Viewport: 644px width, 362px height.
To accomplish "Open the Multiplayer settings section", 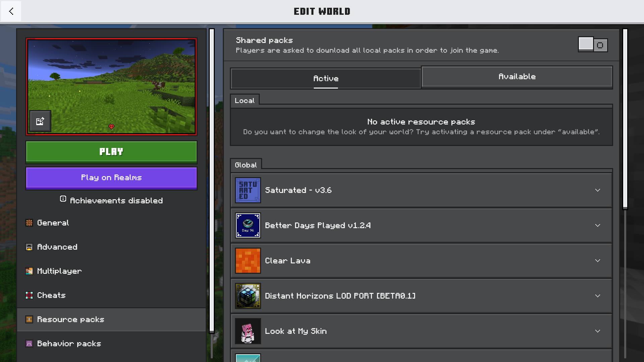I will pyautogui.click(x=111, y=271).
